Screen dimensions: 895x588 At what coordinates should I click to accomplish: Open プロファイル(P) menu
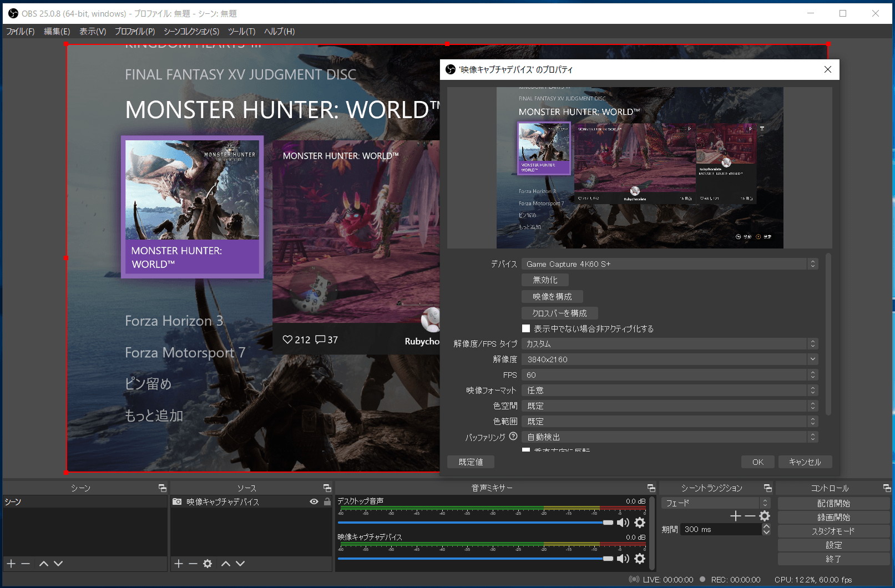135,32
